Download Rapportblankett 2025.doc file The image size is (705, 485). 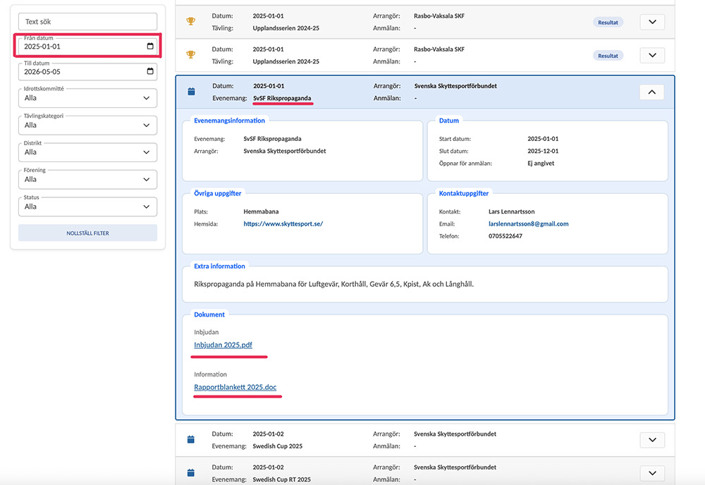pos(235,387)
